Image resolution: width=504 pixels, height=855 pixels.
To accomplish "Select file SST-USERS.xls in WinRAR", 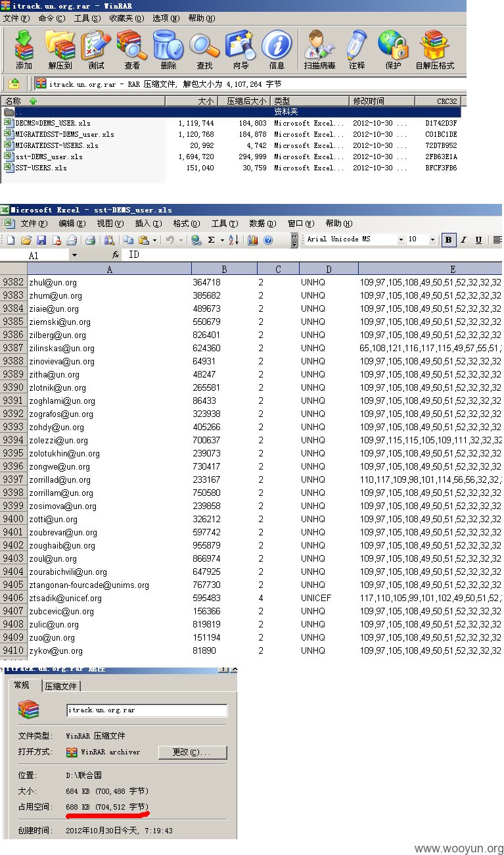I will point(35,168).
